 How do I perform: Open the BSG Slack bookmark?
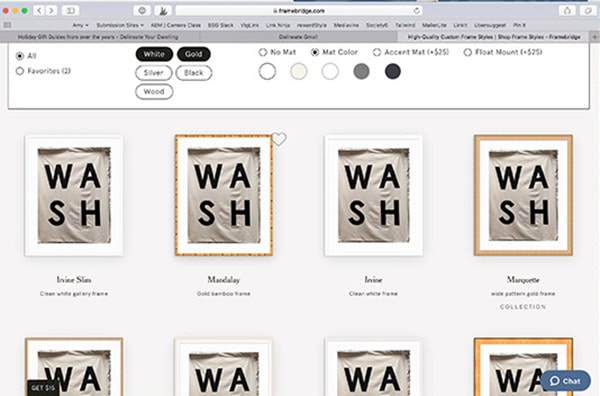tap(220, 25)
